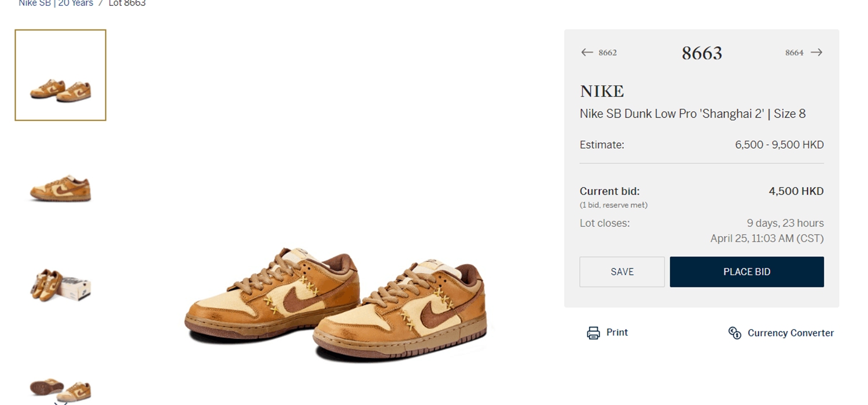Click the printer icon
The width and height of the screenshot is (868, 405).
tap(593, 333)
